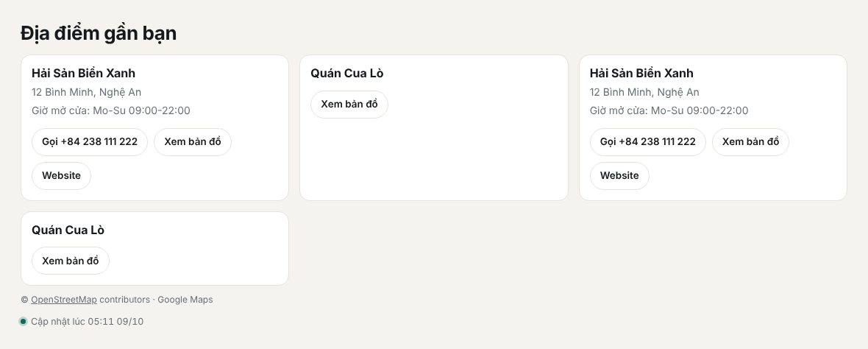Click the last Quán Cua Lò card title
Screen dimensions: 868x349
[68, 230]
